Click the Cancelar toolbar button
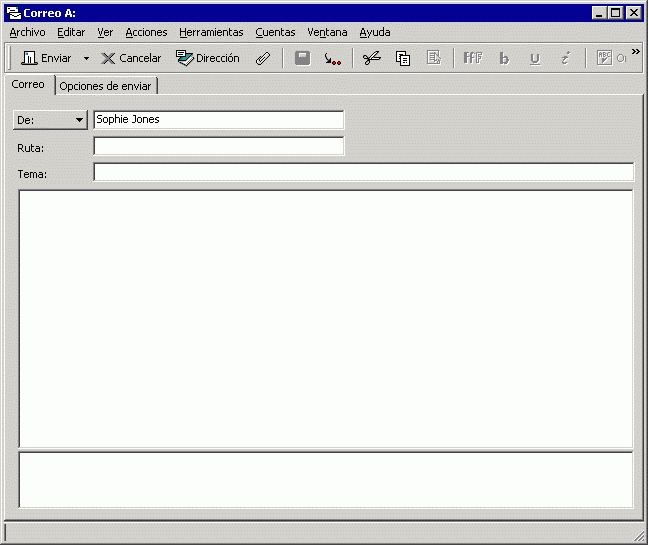Viewport: 648px width, 545px height. [x=131, y=58]
